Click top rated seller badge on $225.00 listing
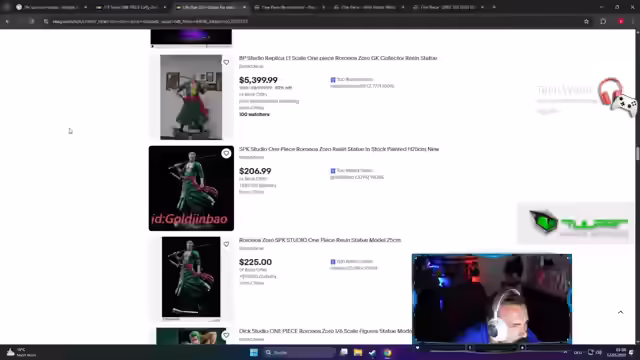 click(x=352, y=262)
